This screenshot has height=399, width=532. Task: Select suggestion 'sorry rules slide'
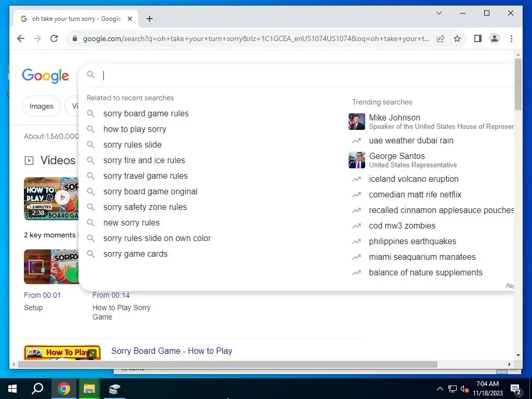(132, 145)
